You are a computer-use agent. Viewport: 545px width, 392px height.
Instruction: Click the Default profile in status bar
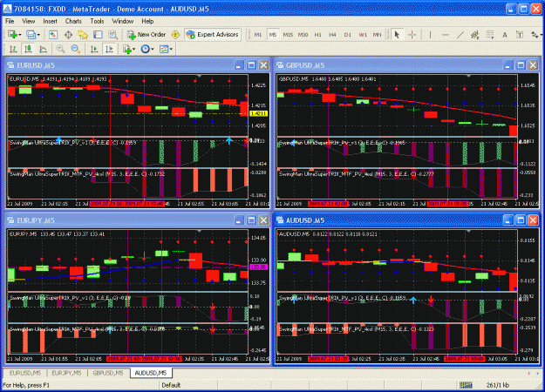click(x=171, y=385)
